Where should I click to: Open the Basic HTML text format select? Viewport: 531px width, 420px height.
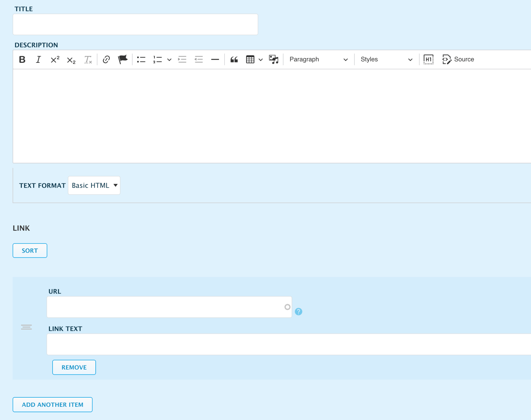pos(94,185)
